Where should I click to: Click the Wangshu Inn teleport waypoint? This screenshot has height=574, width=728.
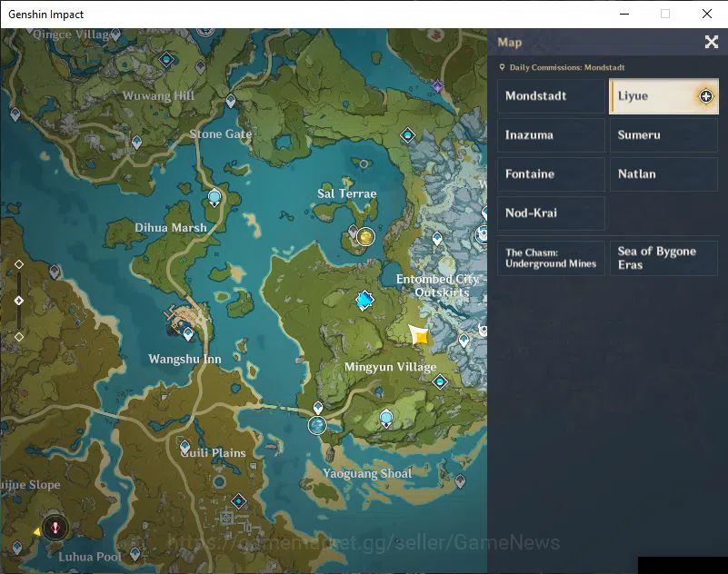pos(188,333)
